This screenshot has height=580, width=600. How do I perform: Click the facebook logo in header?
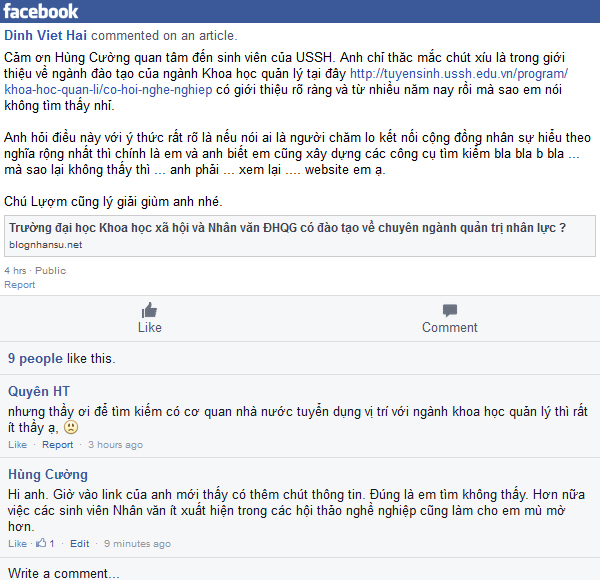(x=40, y=11)
